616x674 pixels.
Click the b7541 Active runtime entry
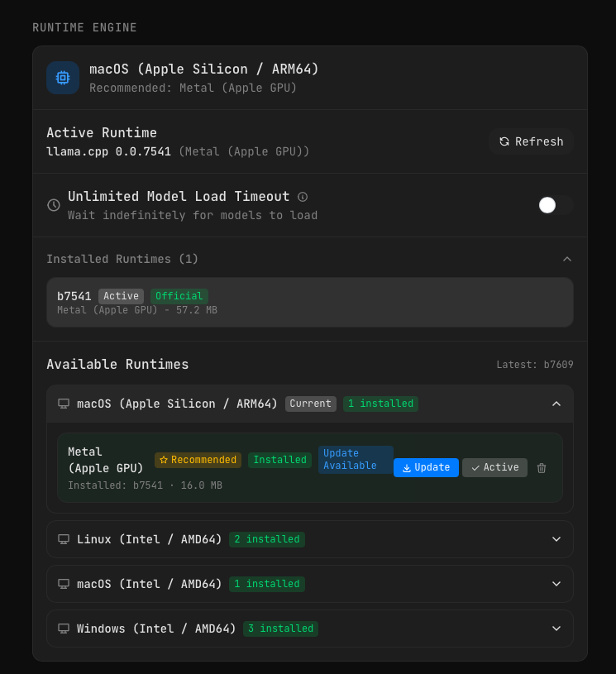pos(309,302)
